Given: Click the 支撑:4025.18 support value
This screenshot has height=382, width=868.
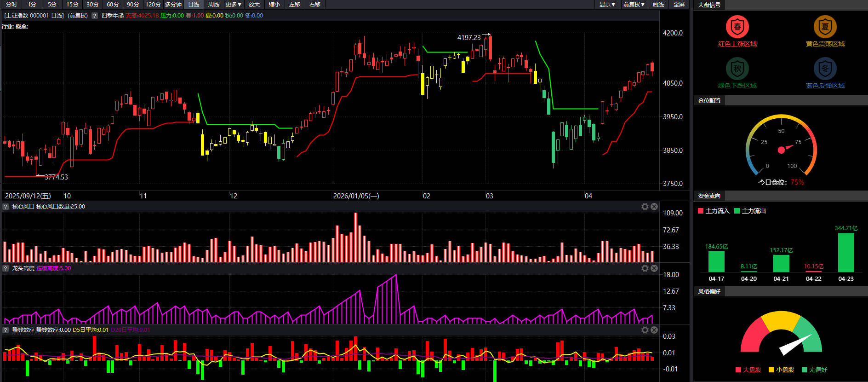Looking at the screenshot, I should (x=142, y=16).
